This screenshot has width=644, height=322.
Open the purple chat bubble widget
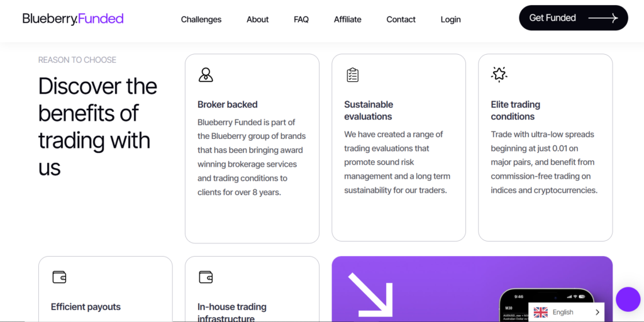[x=628, y=299]
